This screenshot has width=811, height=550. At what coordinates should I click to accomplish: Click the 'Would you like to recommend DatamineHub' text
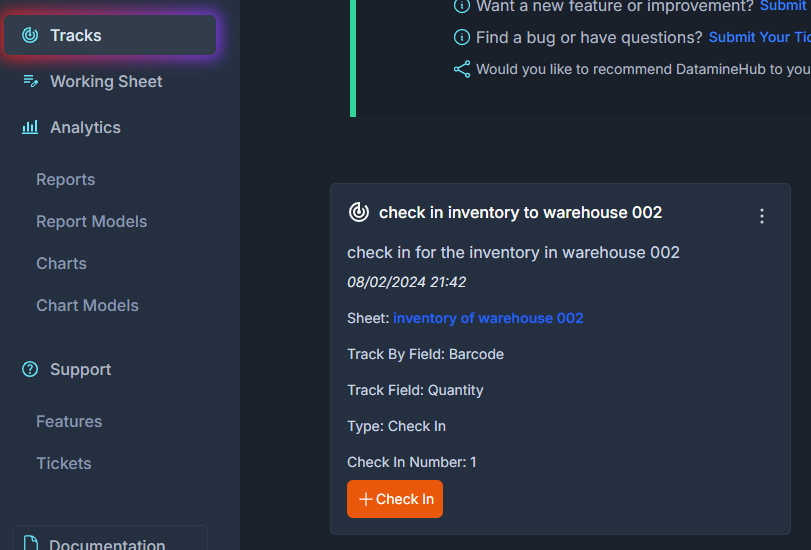[x=643, y=69]
